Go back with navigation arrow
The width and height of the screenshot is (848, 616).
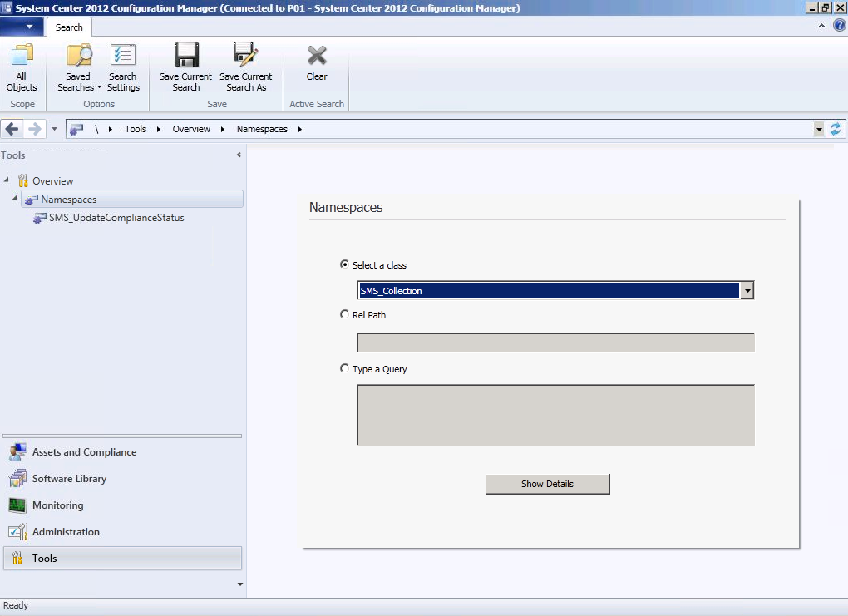(12, 129)
